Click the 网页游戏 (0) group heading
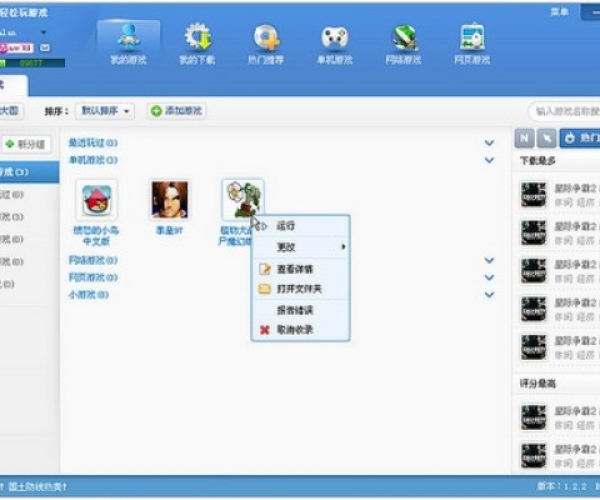 point(93,277)
